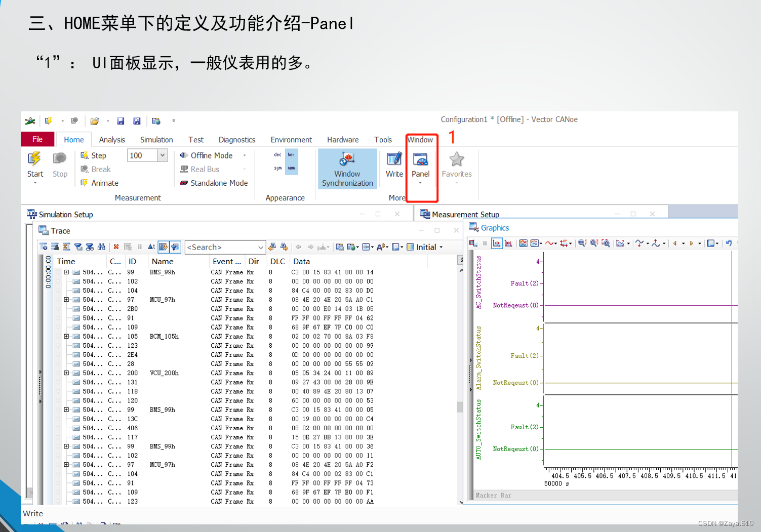Expand the Trace search box dropdown

260,247
